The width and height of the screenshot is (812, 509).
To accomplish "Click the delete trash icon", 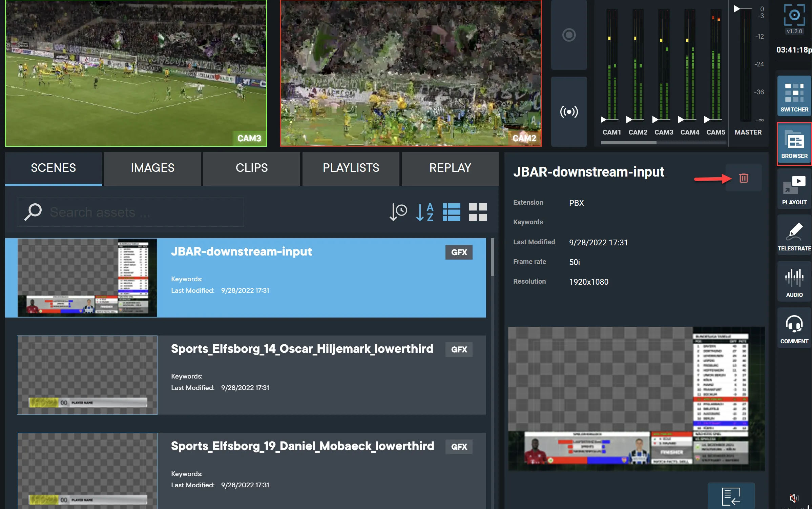I will 744,178.
